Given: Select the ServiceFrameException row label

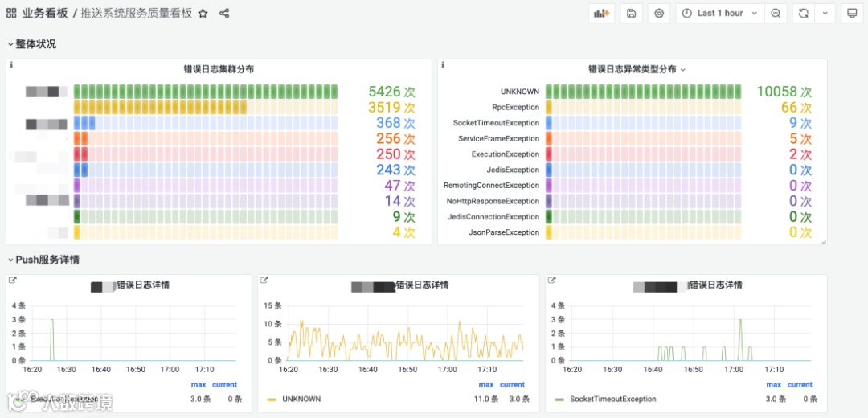Looking at the screenshot, I should click(x=499, y=138).
